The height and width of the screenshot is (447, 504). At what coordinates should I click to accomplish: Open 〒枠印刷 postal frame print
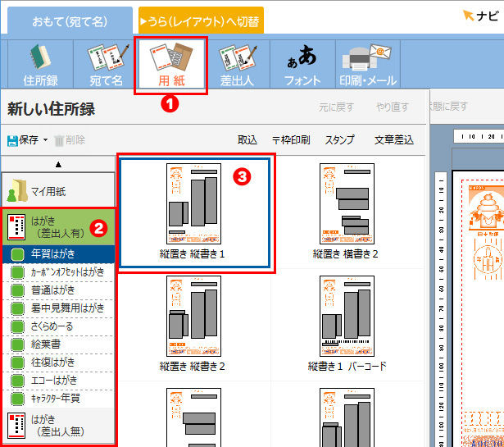click(x=291, y=140)
